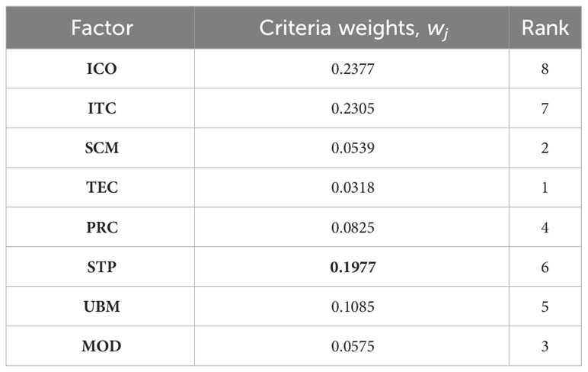Click rank 1 in the TEC row

coord(545,187)
